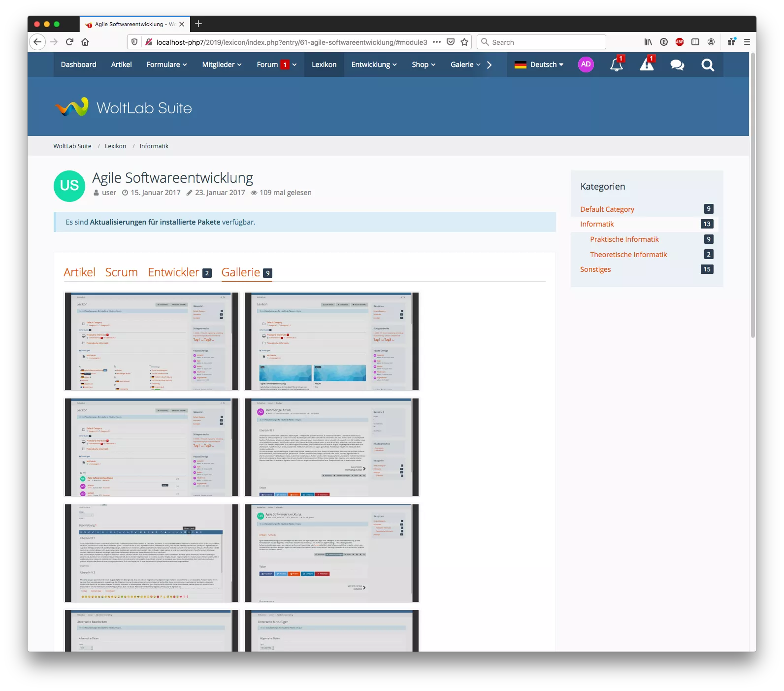Open Praktische Informatik category link

pyautogui.click(x=624, y=239)
